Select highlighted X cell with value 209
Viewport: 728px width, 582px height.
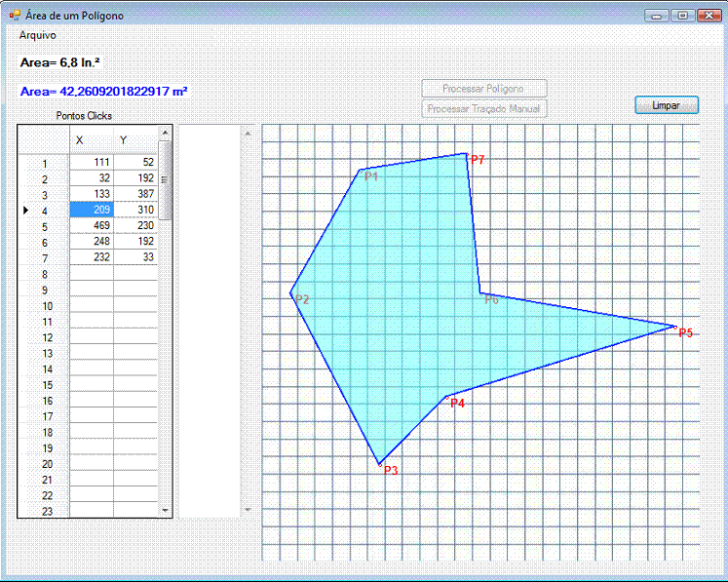click(92, 210)
